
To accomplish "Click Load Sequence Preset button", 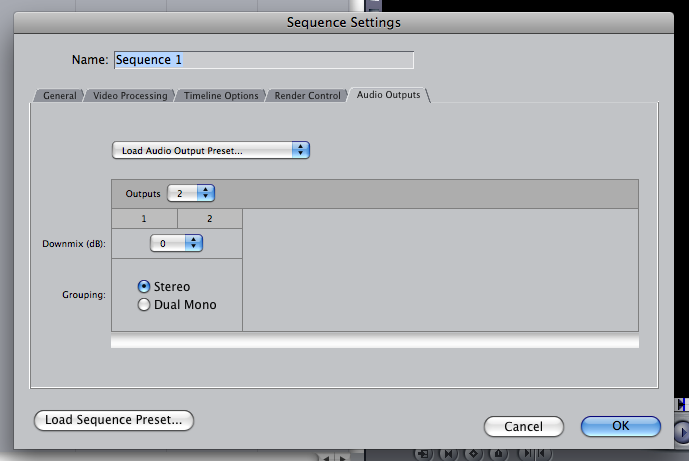I will [113, 420].
